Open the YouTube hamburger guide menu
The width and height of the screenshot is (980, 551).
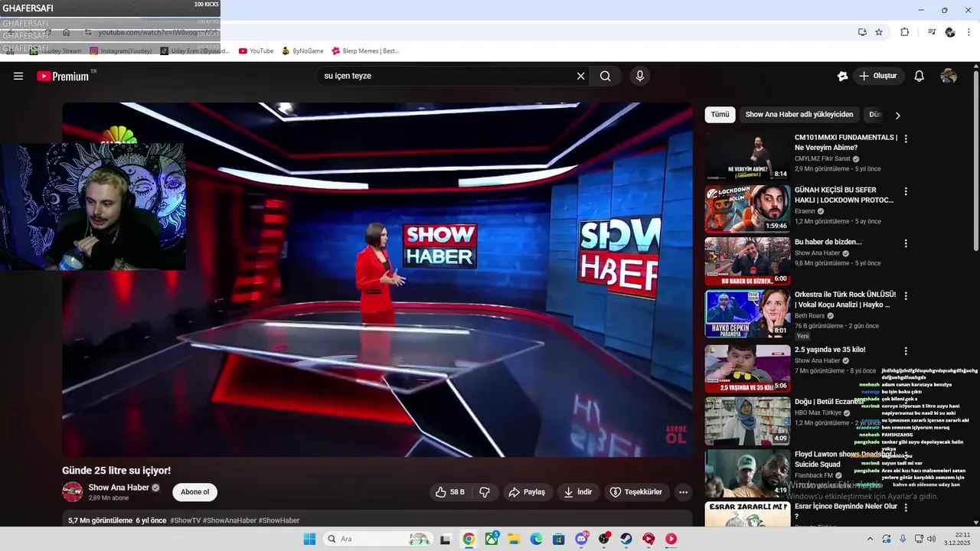click(x=18, y=76)
